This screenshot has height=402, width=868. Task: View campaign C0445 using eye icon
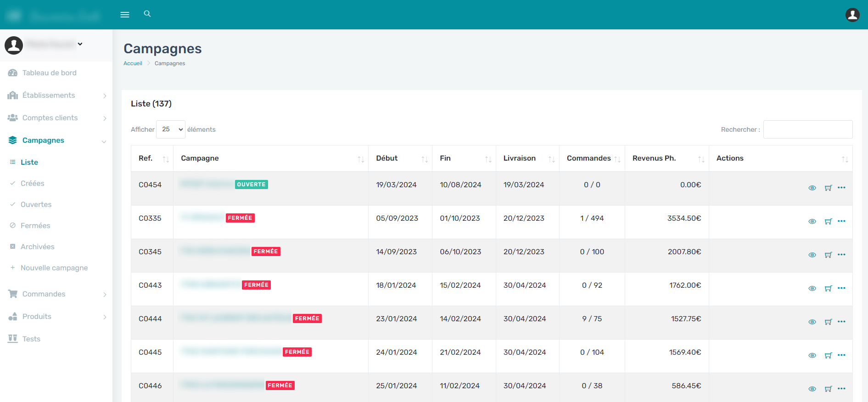[x=812, y=356]
